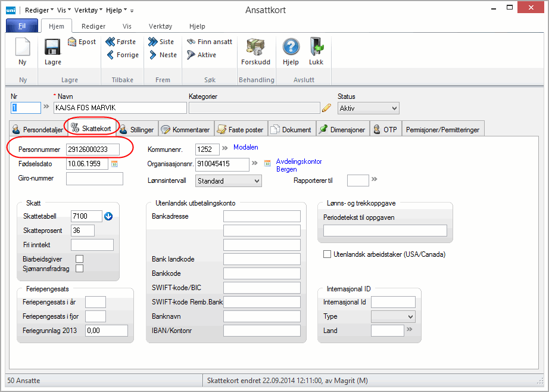
Task: Click into the Personnummer field
Action: (x=92, y=149)
